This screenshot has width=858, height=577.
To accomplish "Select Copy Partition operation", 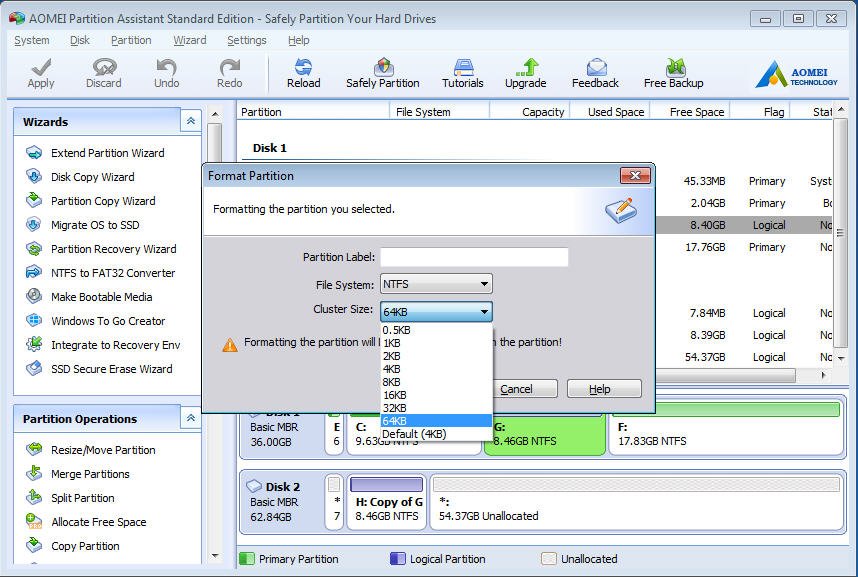I will pyautogui.click(x=73, y=546).
